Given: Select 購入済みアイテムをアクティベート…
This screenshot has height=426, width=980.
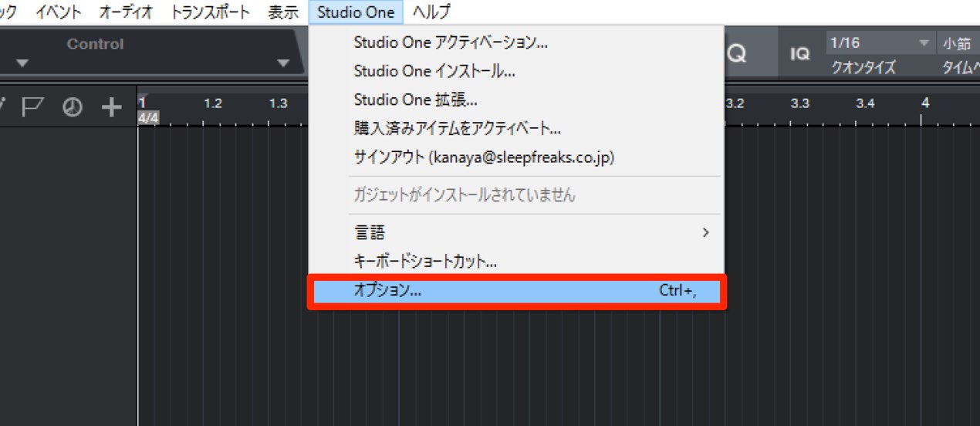Looking at the screenshot, I should pyautogui.click(x=515, y=129).
